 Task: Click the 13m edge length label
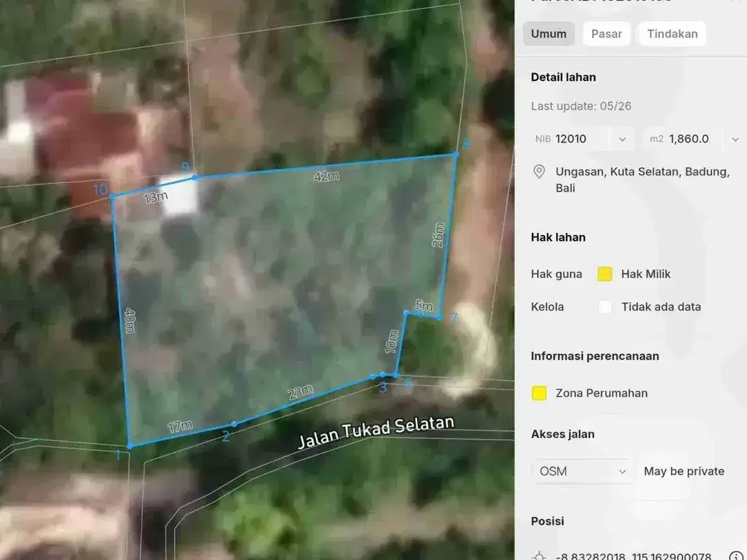tap(156, 197)
